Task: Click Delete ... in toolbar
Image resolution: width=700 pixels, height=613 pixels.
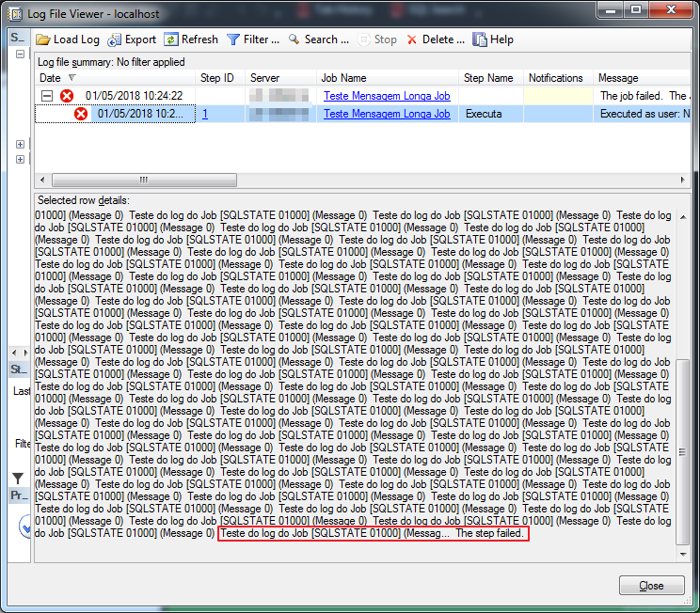Action: pyautogui.click(x=443, y=39)
